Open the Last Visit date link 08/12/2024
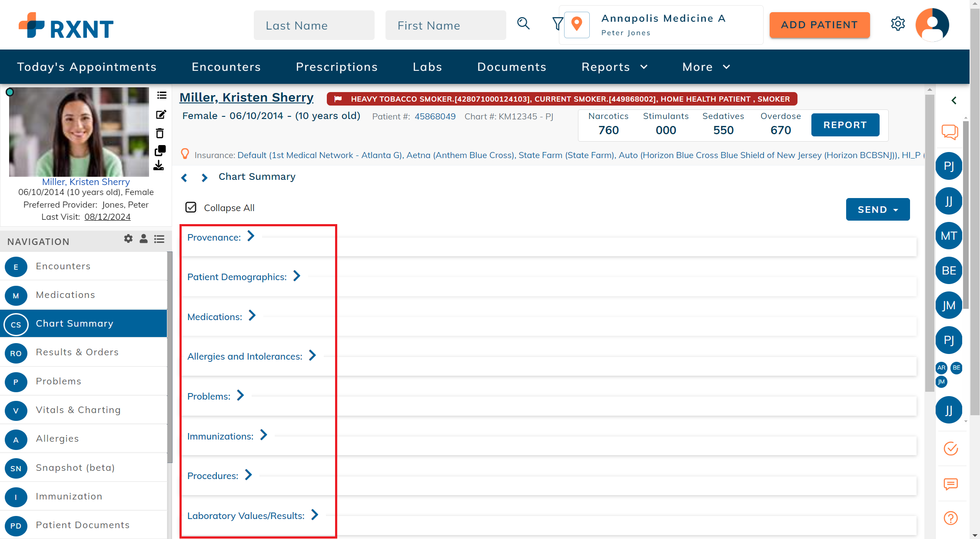The height and width of the screenshot is (539, 980). (107, 216)
